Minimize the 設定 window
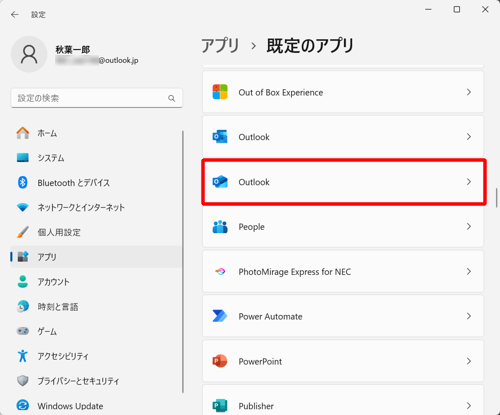This screenshot has height=415, width=500. pos(428,10)
